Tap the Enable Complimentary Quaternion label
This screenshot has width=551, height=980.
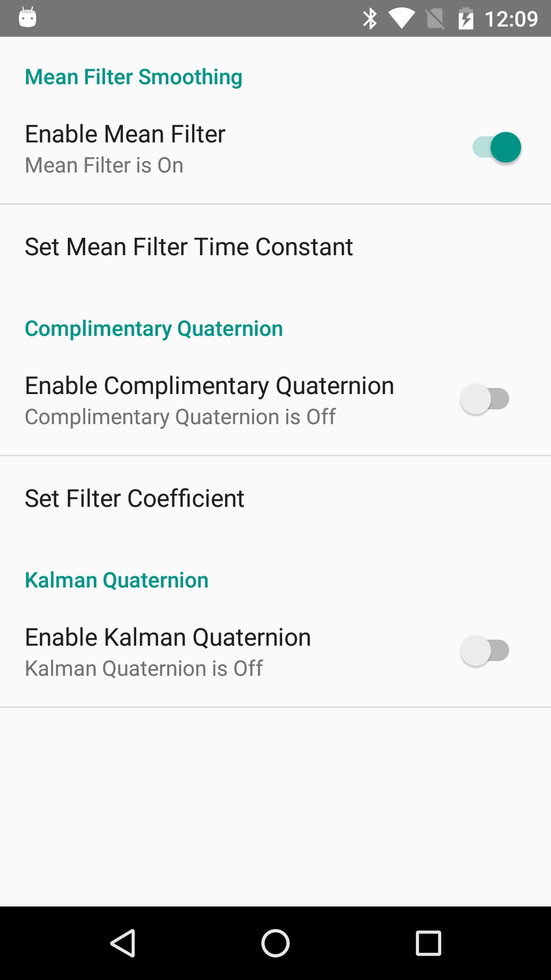point(210,386)
